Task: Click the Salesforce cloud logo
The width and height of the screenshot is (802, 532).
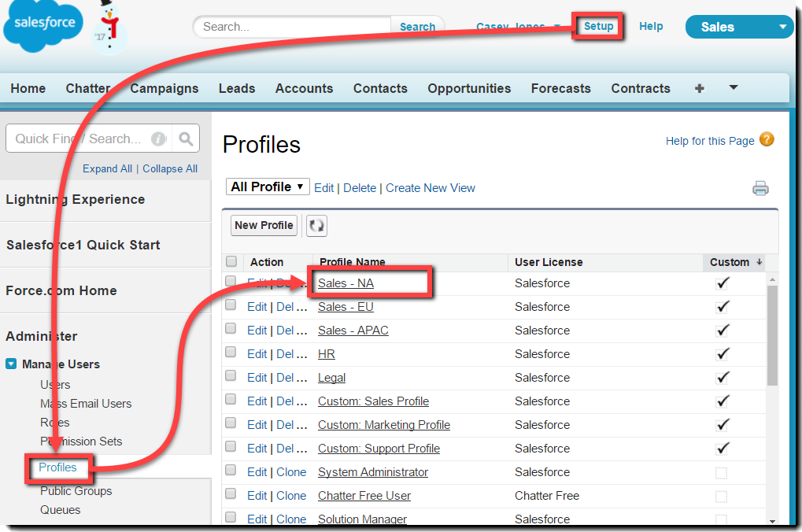Action: tap(42, 26)
